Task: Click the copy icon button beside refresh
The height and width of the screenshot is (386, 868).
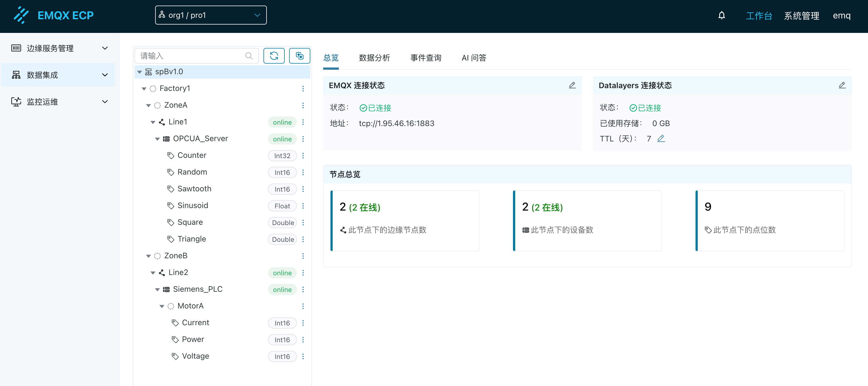Action: 299,56
